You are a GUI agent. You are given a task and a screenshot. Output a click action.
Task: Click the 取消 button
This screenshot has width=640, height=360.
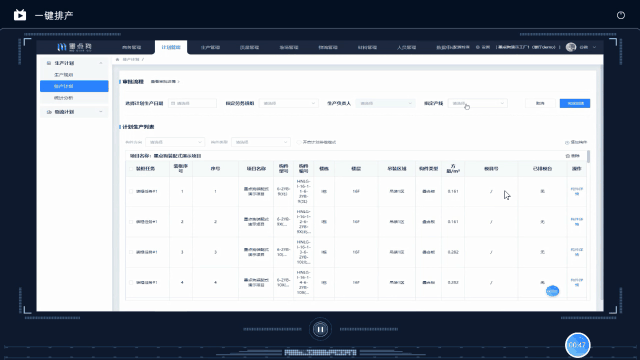[540, 103]
